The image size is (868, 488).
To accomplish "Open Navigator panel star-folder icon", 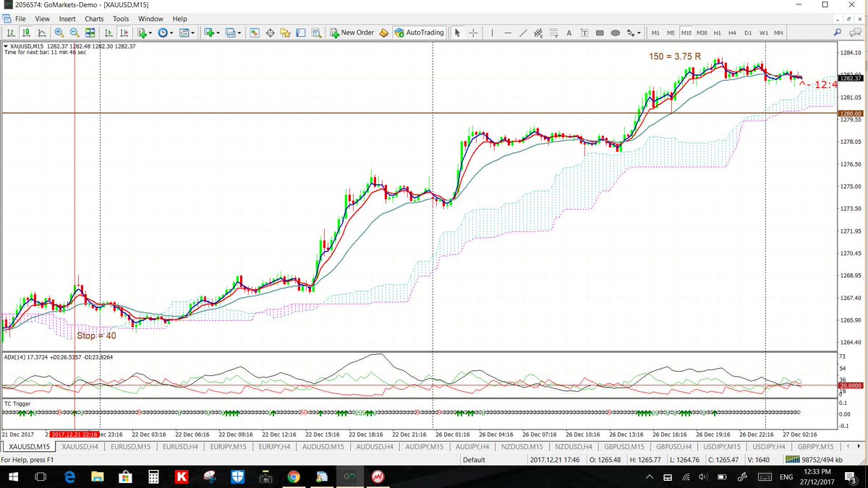I will click(286, 33).
